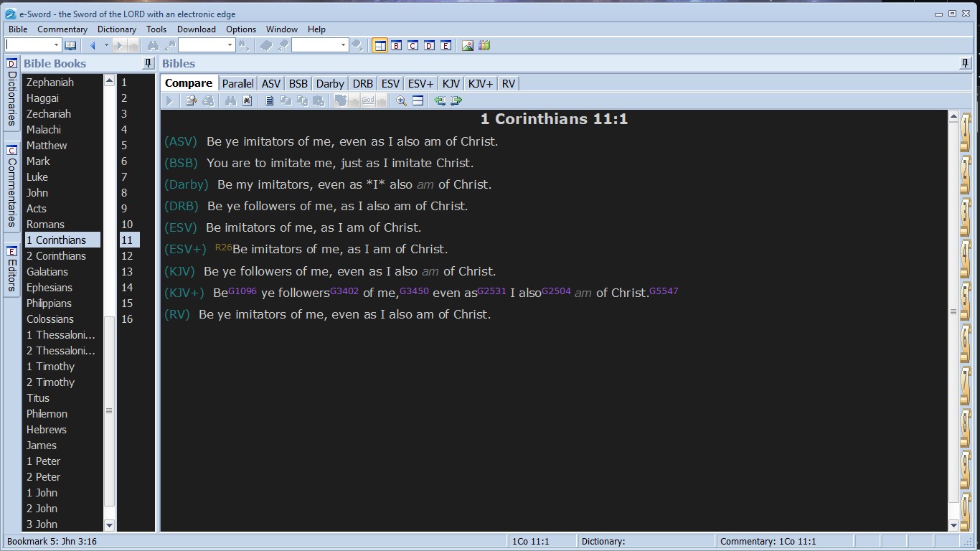This screenshot has height=551, width=980.
Task: Expand the Bible search text dropdown
Action: [230, 45]
